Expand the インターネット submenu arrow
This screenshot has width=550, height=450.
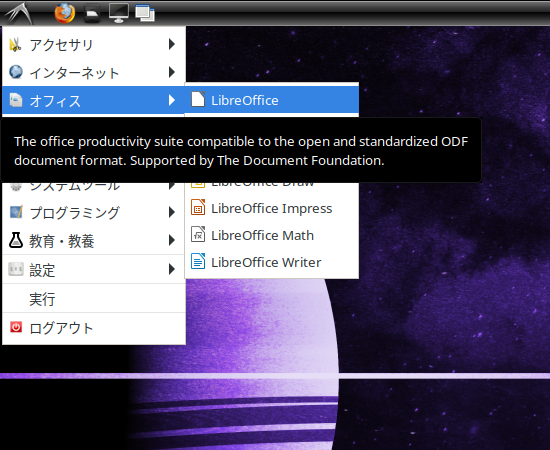point(172,72)
